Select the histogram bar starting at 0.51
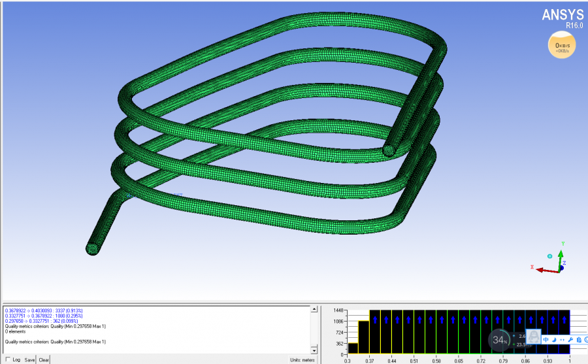Screen dimensions: 588x364 419,332
